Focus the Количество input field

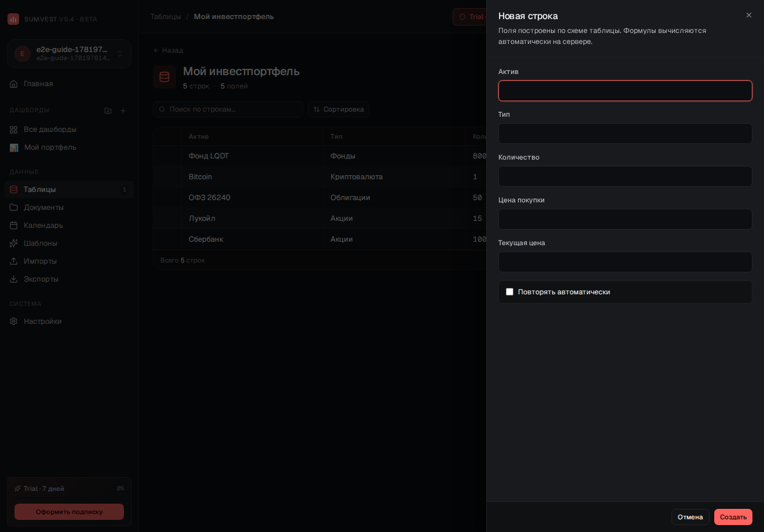(625, 176)
